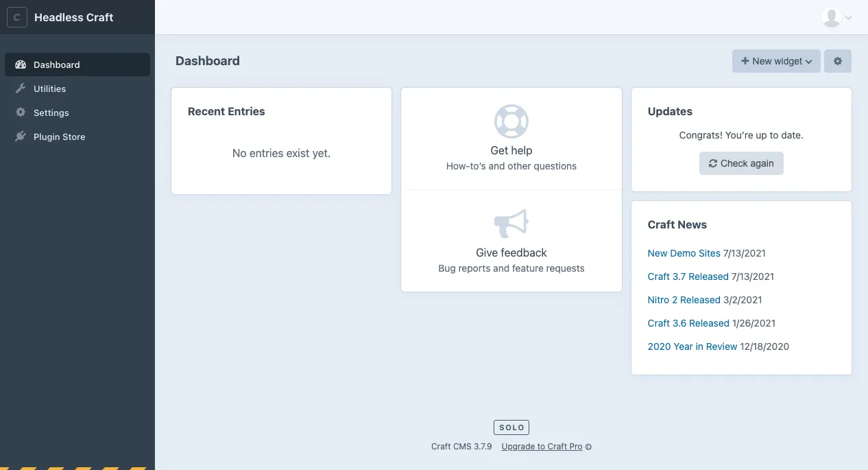Click the Headless Craft site name

(x=74, y=17)
